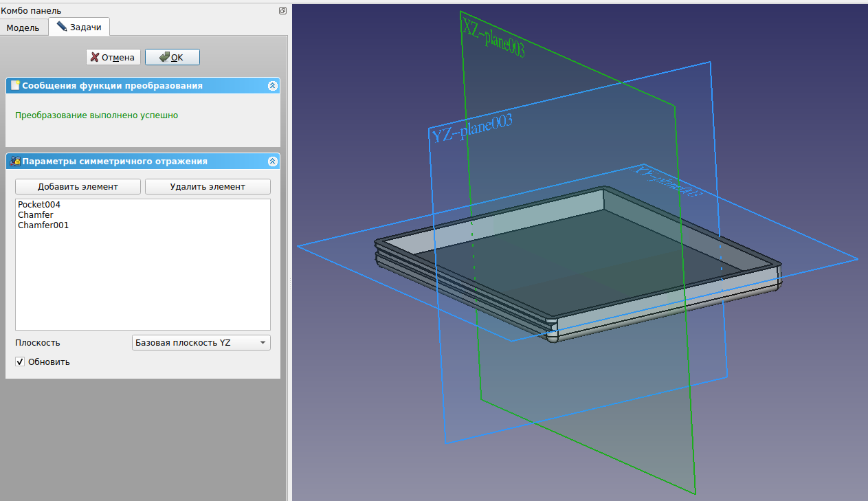
Task: Switch to the Модель tab
Action: coord(24,27)
